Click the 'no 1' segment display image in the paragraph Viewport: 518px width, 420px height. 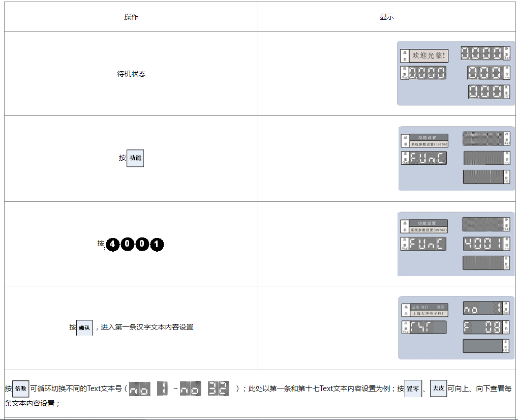pos(148,389)
